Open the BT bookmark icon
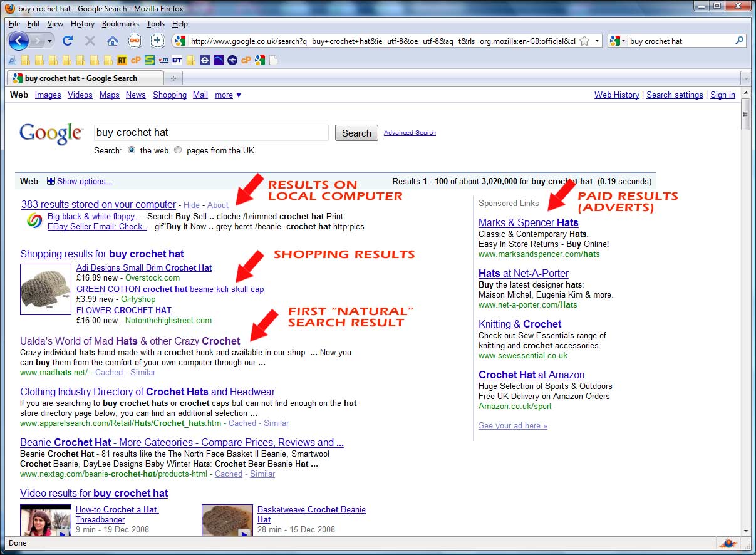This screenshot has width=756, height=555. tap(177, 61)
